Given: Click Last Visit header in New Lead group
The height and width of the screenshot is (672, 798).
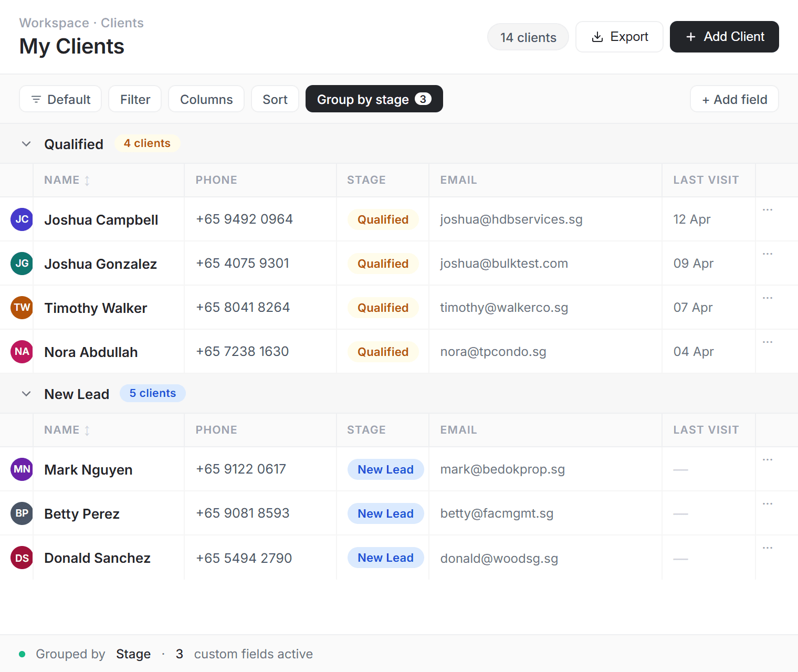Looking at the screenshot, I should coord(706,430).
